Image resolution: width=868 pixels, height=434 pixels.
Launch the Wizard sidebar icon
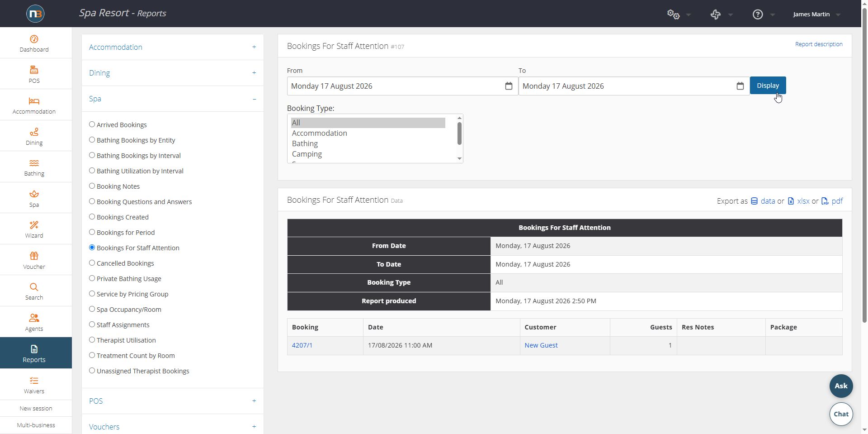(x=34, y=225)
